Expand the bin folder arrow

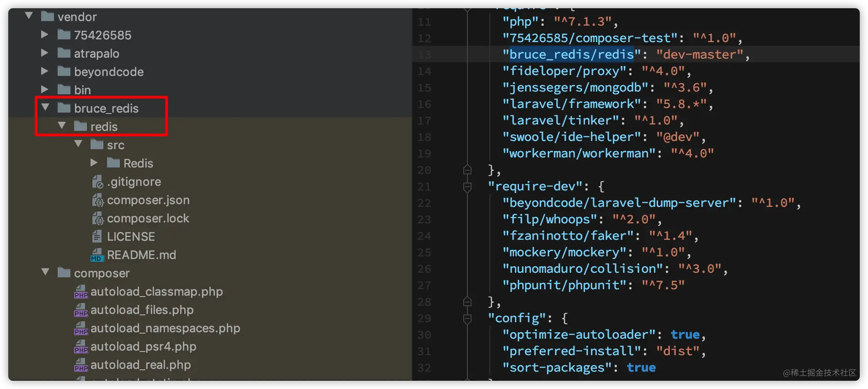coord(44,89)
